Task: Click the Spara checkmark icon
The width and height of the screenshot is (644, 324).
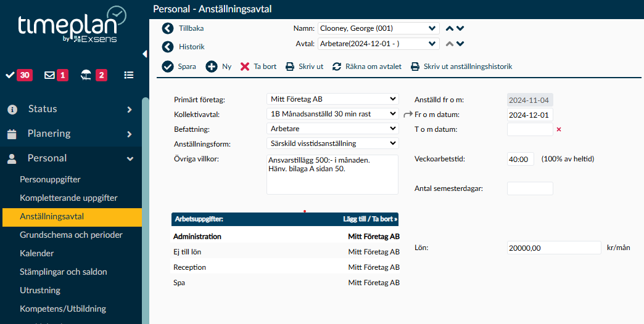Action: pyautogui.click(x=168, y=67)
